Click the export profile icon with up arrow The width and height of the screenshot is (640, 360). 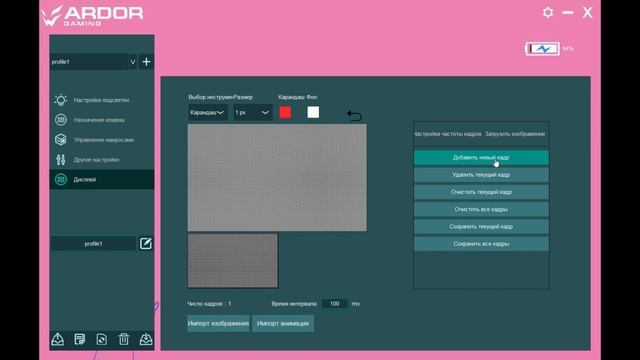[x=58, y=339]
